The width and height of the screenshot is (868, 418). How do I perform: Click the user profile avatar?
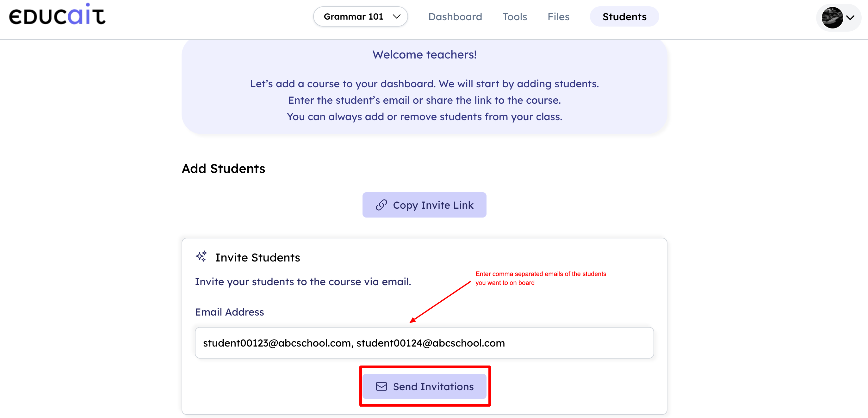[832, 17]
